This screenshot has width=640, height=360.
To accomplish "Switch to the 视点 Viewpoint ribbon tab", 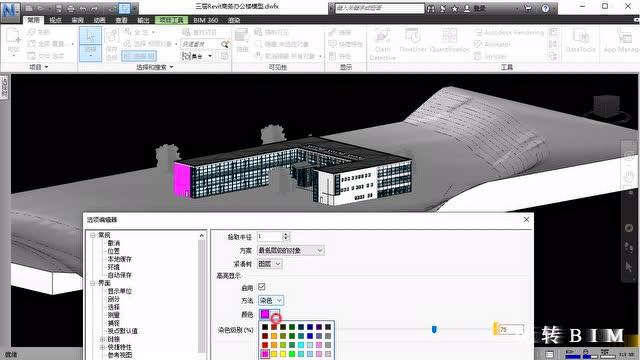I will pyautogui.click(x=56, y=20).
